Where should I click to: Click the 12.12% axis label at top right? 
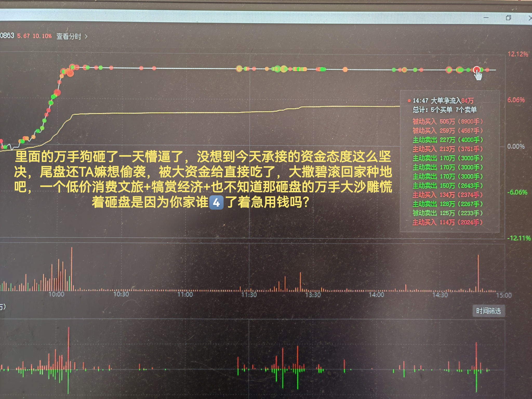(517, 54)
